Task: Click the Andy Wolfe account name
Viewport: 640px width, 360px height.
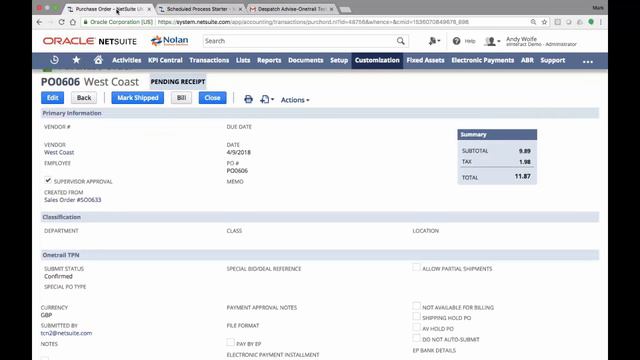Action: tap(521, 39)
